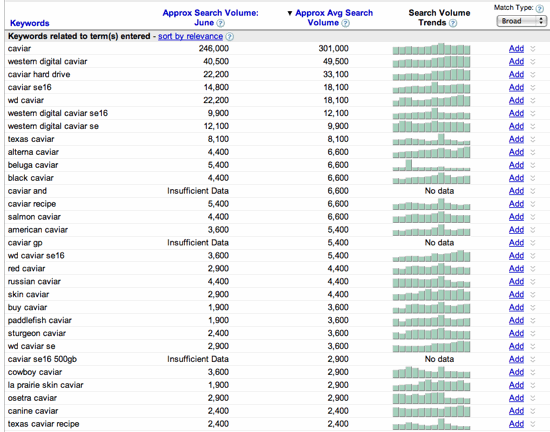Open help icon beside Approx Avg Search Volume
Viewport: 550px width, 432px height.
(x=346, y=23)
